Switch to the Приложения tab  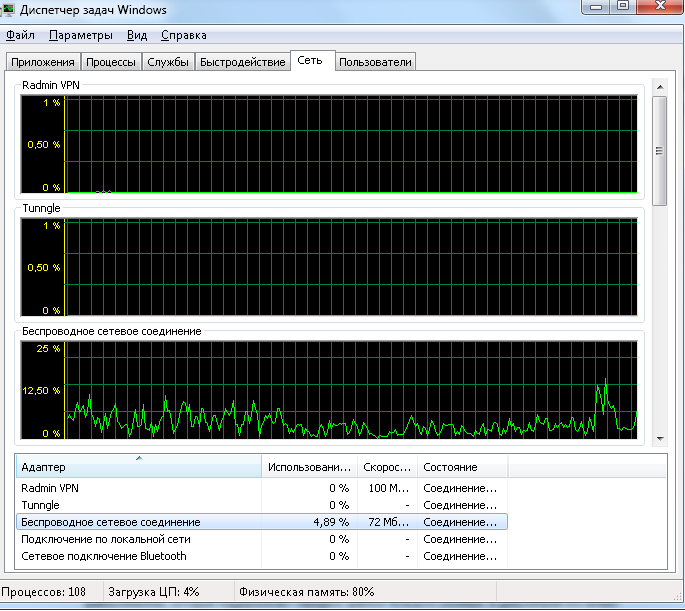tap(43, 62)
